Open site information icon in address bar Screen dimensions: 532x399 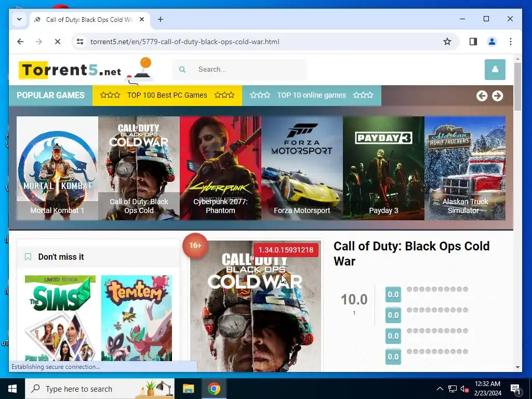(x=80, y=42)
